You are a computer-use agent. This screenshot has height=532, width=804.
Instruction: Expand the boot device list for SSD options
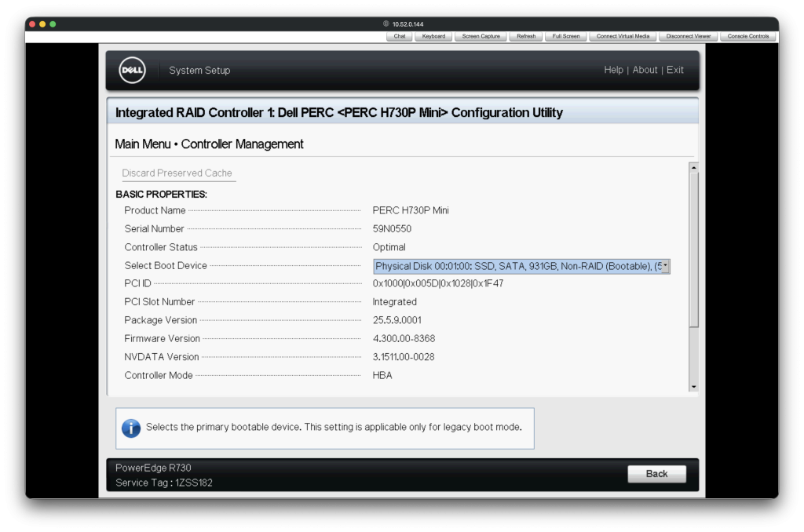(663, 265)
